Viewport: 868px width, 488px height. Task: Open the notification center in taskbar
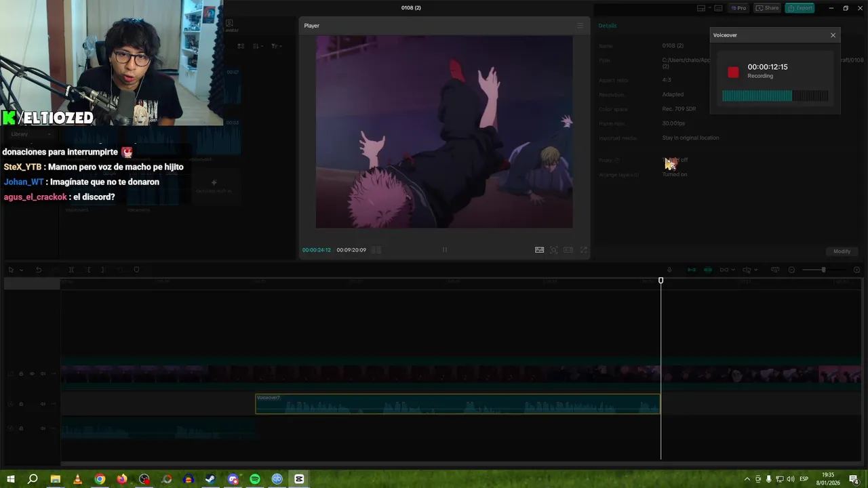coord(854,479)
